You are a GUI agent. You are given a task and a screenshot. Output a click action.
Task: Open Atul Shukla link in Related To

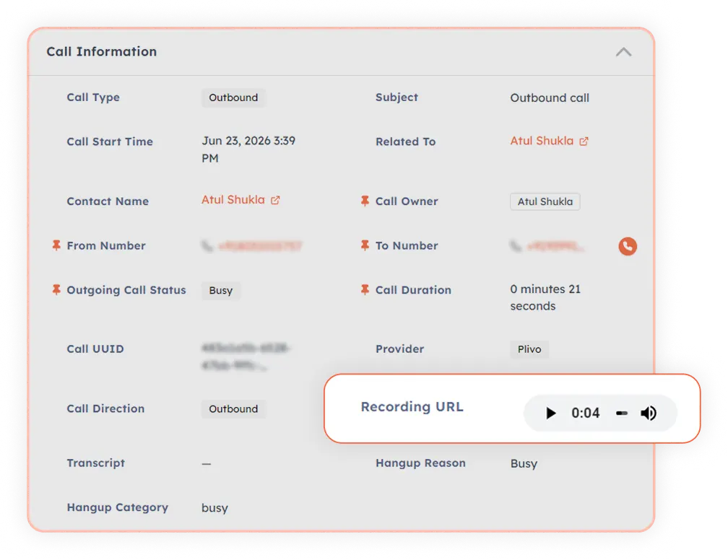542,141
